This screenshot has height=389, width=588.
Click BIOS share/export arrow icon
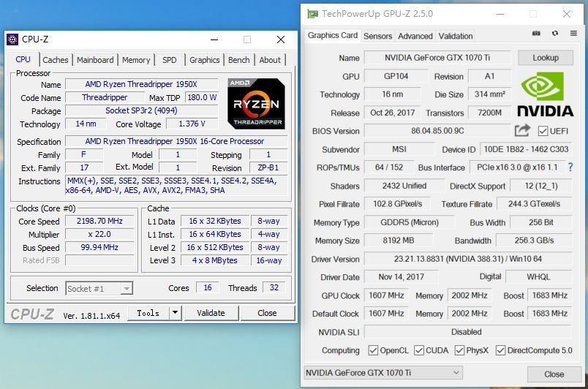pos(522,130)
